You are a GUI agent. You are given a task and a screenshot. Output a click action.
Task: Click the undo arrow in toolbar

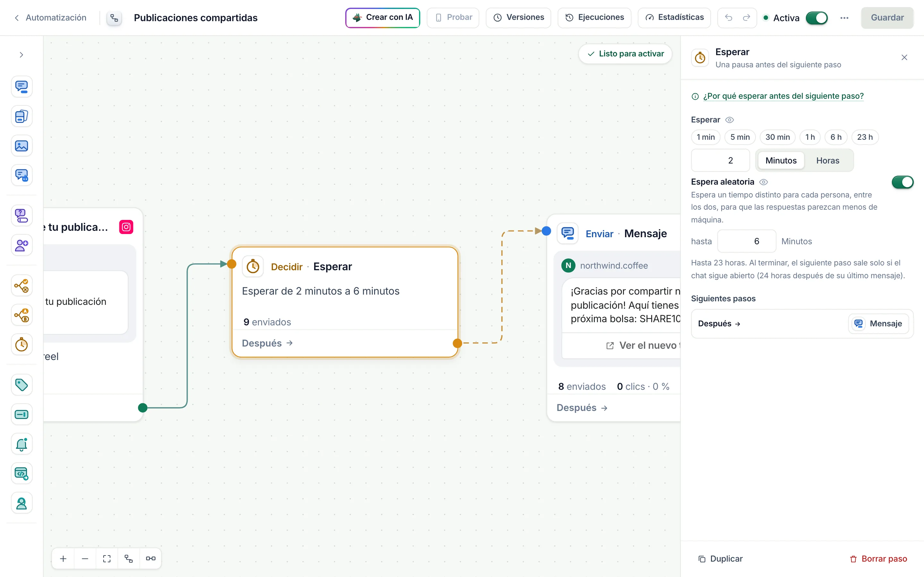(729, 18)
